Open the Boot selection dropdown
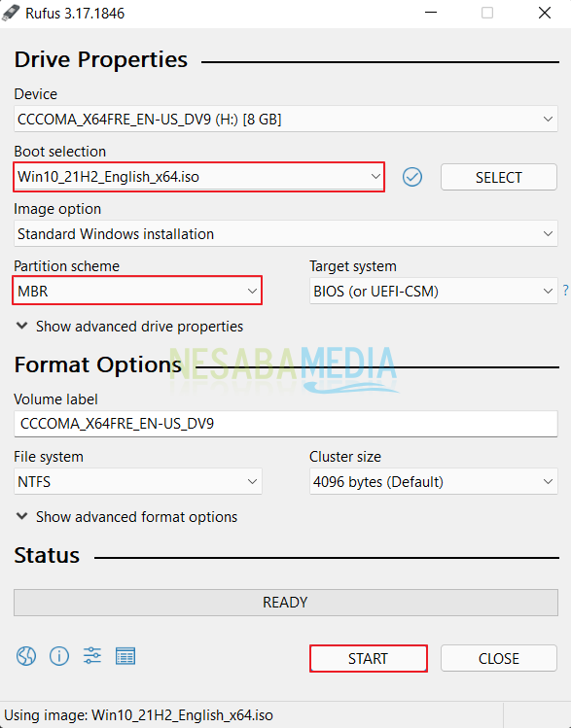This screenshot has width=571, height=728. click(x=198, y=177)
